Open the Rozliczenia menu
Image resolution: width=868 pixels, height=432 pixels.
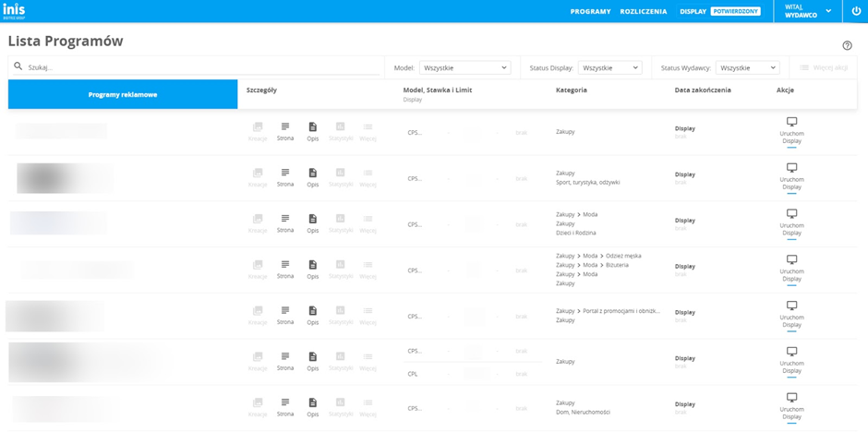[644, 12]
